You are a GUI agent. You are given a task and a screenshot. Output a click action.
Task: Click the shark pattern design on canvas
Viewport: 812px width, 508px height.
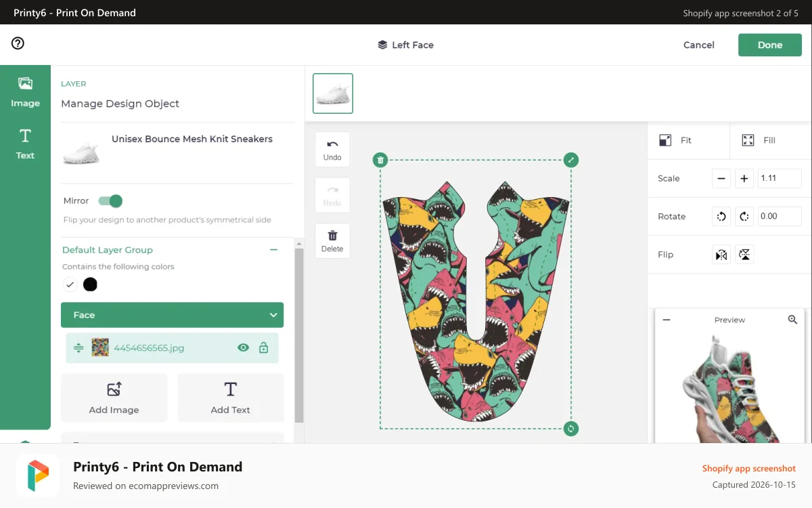[x=476, y=301]
